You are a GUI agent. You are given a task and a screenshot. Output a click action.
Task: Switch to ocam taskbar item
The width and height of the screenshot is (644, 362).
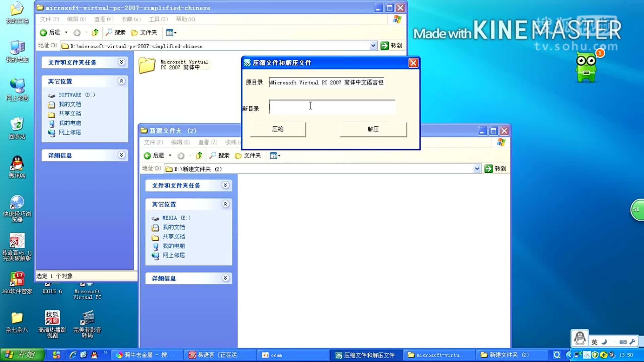pos(292,355)
